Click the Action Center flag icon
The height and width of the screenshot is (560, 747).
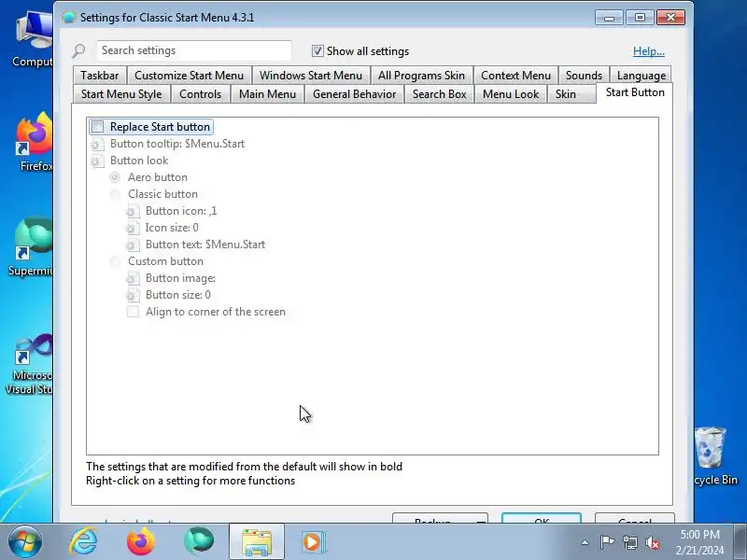tap(607, 542)
